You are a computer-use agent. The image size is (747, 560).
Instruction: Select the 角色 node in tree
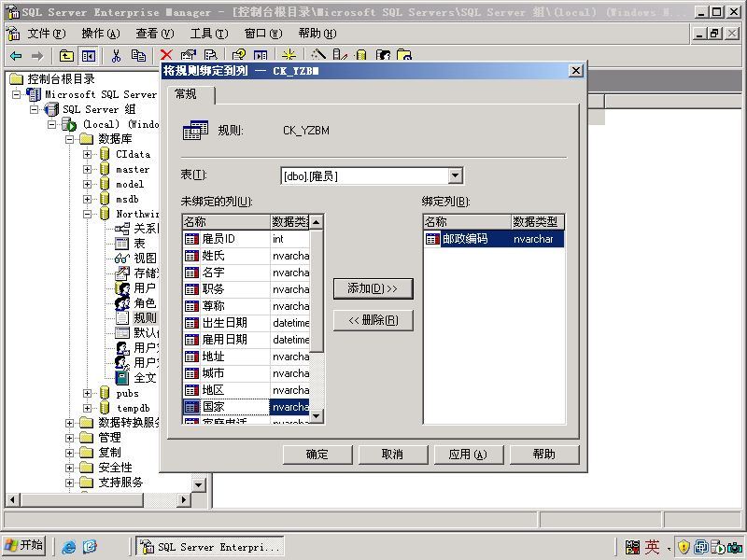(145, 302)
